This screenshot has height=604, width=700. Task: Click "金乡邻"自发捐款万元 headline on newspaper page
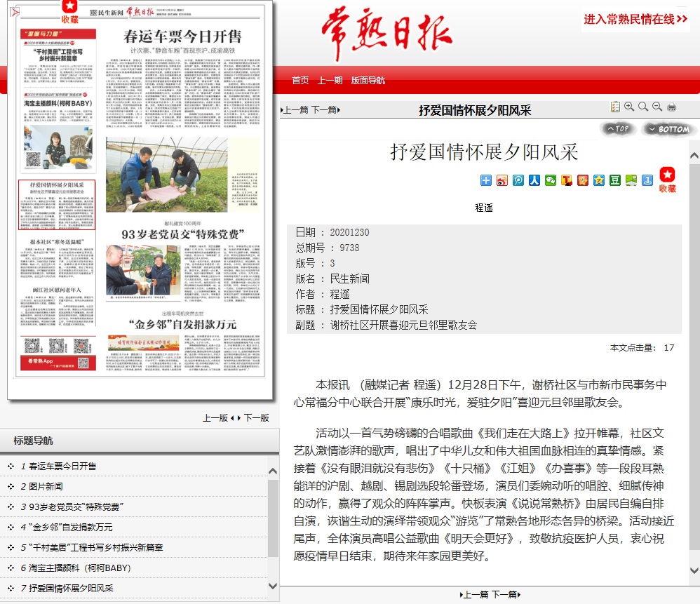click(x=182, y=324)
